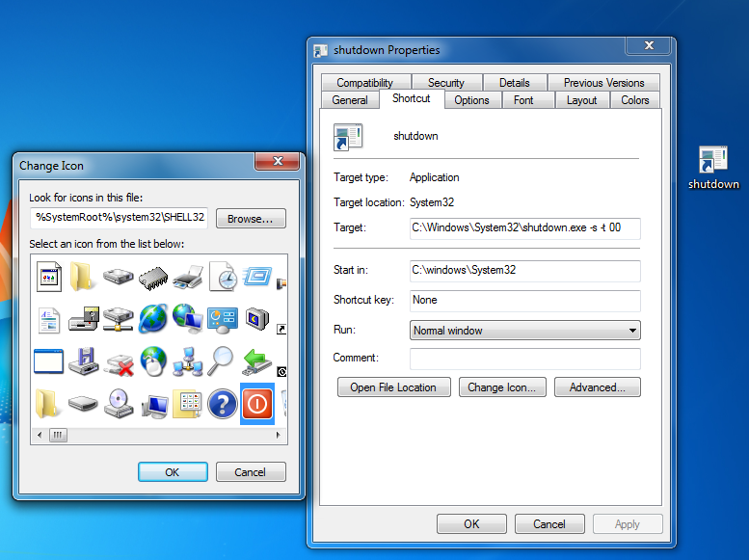This screenshot has width=749, height=560.
Task: Choose the printer icon in the list
Action: [188, 277]
